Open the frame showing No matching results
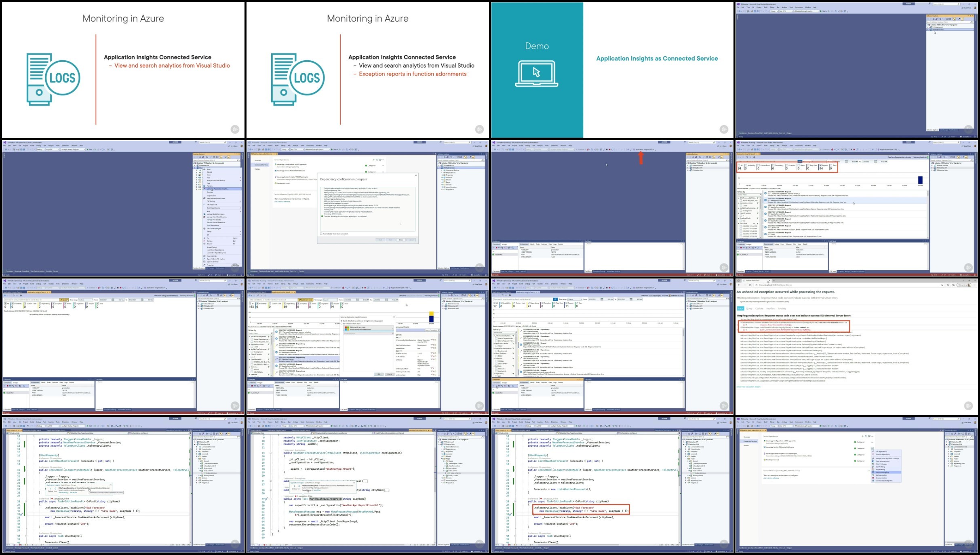The width and height of the screenshot is (980, 555). pyautogui.click(x=123, y=346)
